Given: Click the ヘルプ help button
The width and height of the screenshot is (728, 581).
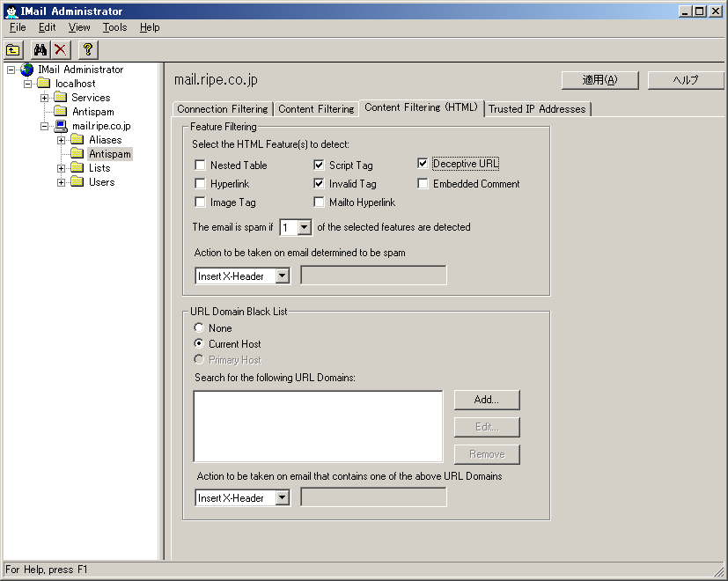Looking at the screenshot, I should coord(685,80).
